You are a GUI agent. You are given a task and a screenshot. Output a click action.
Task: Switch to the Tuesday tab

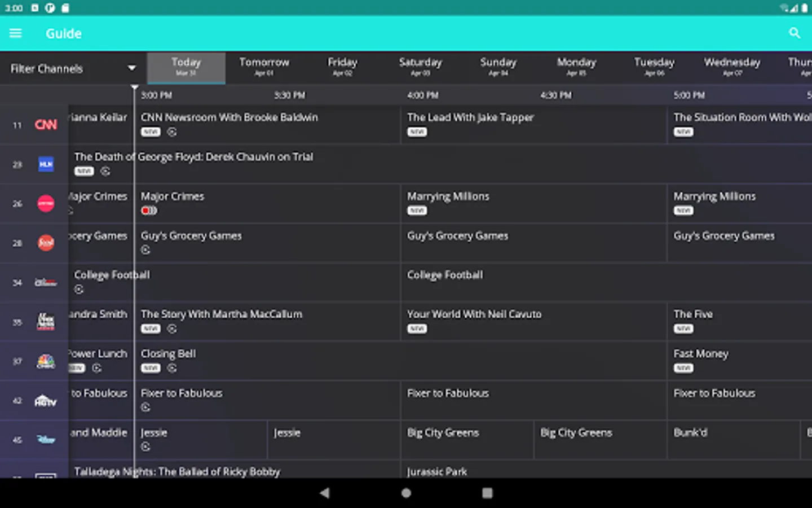pos(654,68)
